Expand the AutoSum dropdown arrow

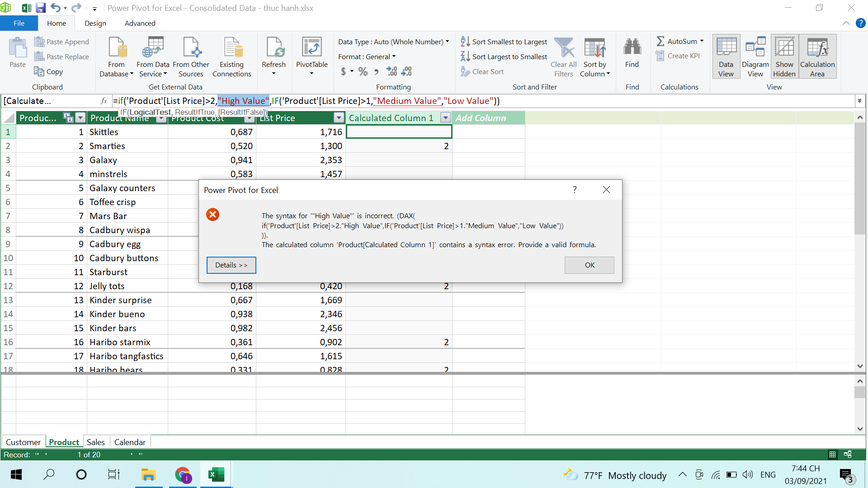pyautogui.click(x=702, y=41)
